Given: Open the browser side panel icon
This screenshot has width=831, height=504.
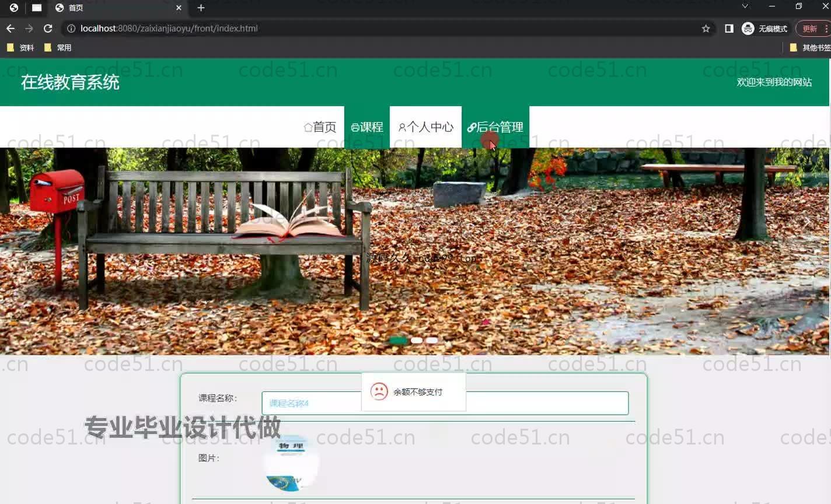Looking at the screenshot, I should (x=729, y=29).
